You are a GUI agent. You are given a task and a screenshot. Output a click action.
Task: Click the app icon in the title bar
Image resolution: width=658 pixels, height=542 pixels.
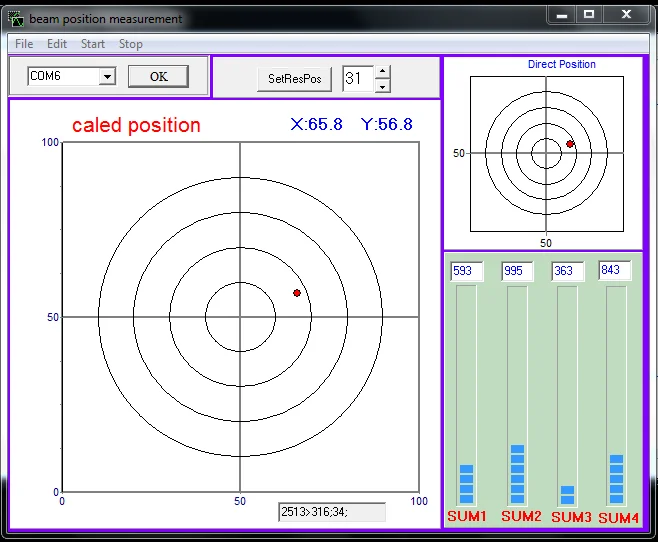pyautogui.click(x=17, y=18)
